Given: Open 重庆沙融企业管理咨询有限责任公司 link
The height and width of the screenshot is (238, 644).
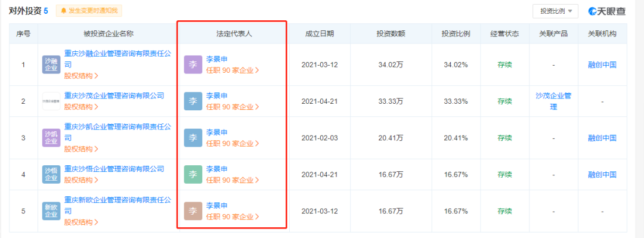Looking at the screenshot, I should point(117,59).
